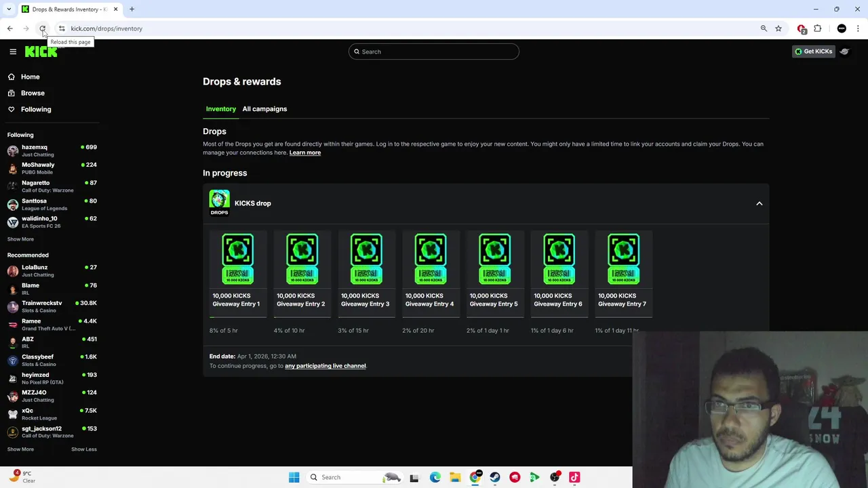Bookmark this tab with the star
This screenshot has height=488, width=868.
tap(778, 28)
